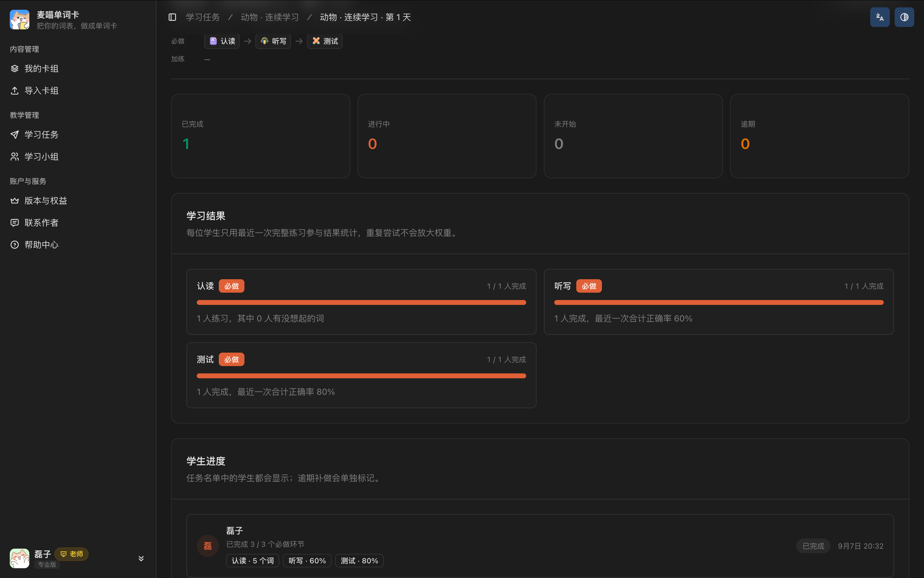
Task: Go to 学习任务 in the sidebar
Action: 78,135
